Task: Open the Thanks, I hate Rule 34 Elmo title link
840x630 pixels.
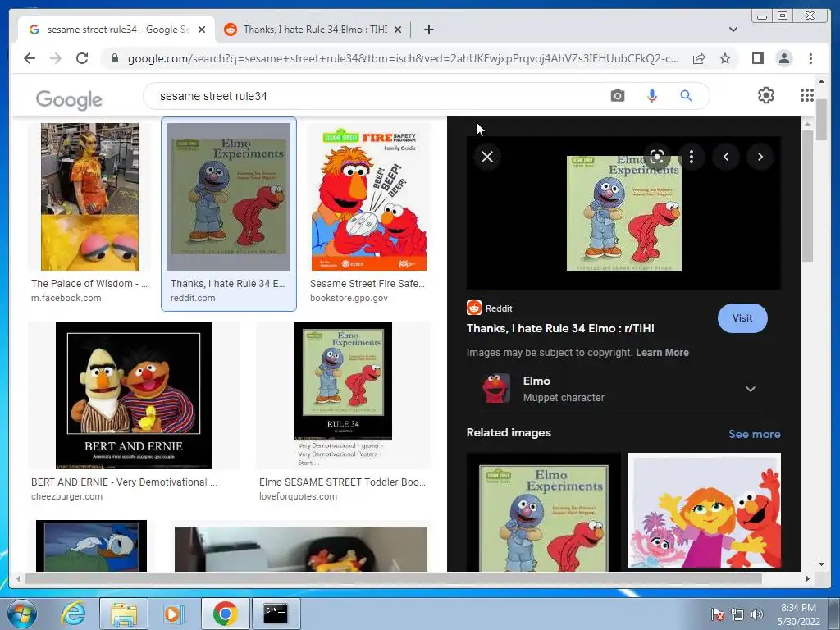Action: tap(559, 328)
